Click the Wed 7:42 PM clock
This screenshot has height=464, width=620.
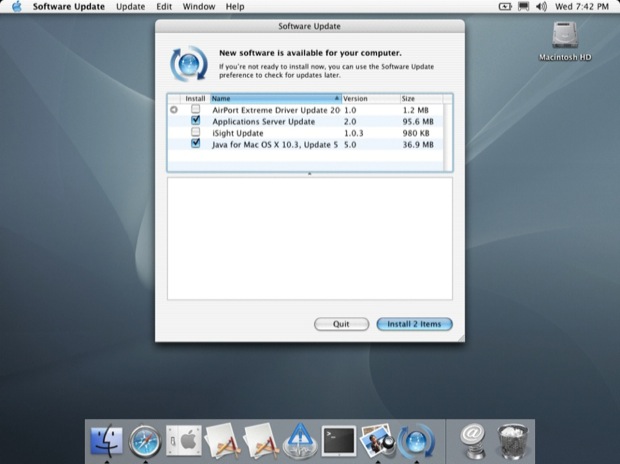click(582, 7)
